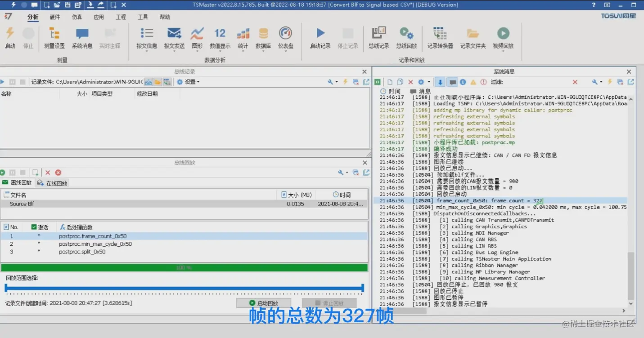Screen dimensions: 644x338
Task: Switch to the 离线回放 tab
Action: [x=17, y=183]
